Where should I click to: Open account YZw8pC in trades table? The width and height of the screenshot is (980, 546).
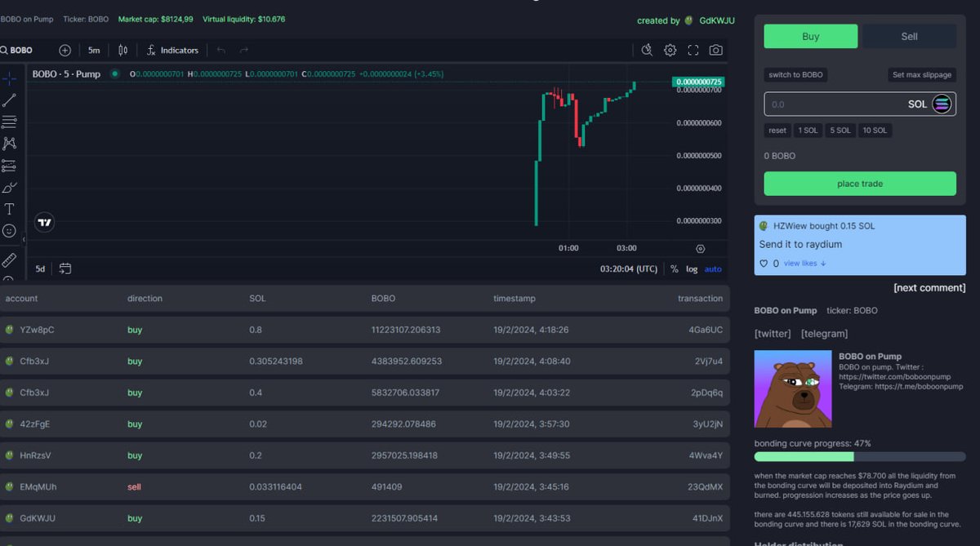(x=37, y=330)
